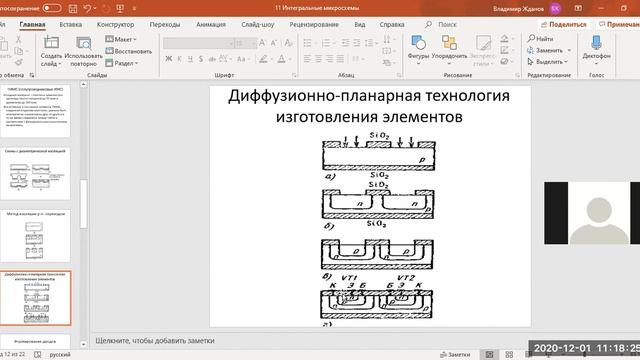
Task: Click font color A swatch
Action: [282, 59]
